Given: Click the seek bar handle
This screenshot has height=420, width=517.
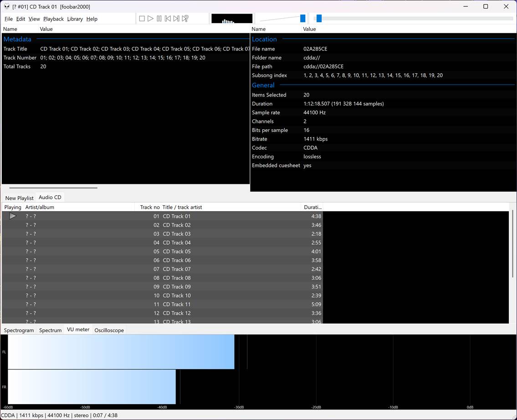Looking at the screenshot, I should [x=319, y=19].
